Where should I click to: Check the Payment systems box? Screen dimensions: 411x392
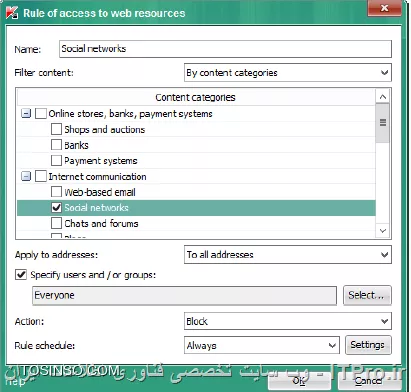(x=56, y=161)
